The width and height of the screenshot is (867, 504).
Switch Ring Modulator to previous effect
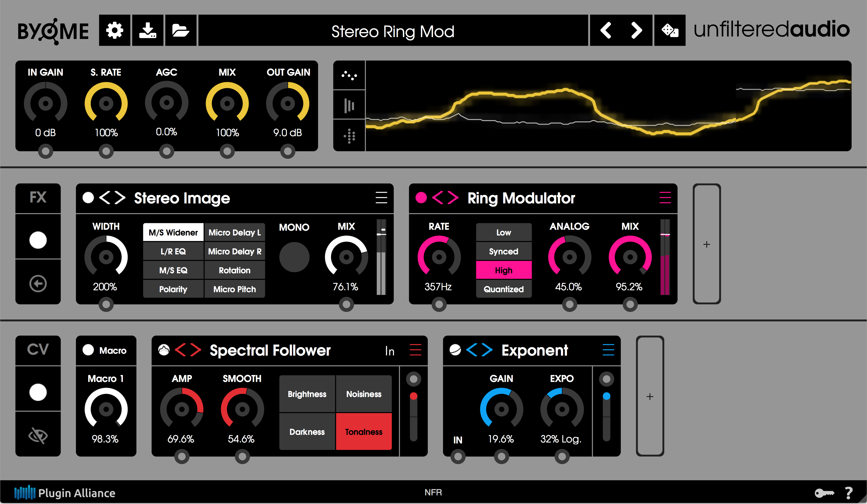[x=438, y=198]
